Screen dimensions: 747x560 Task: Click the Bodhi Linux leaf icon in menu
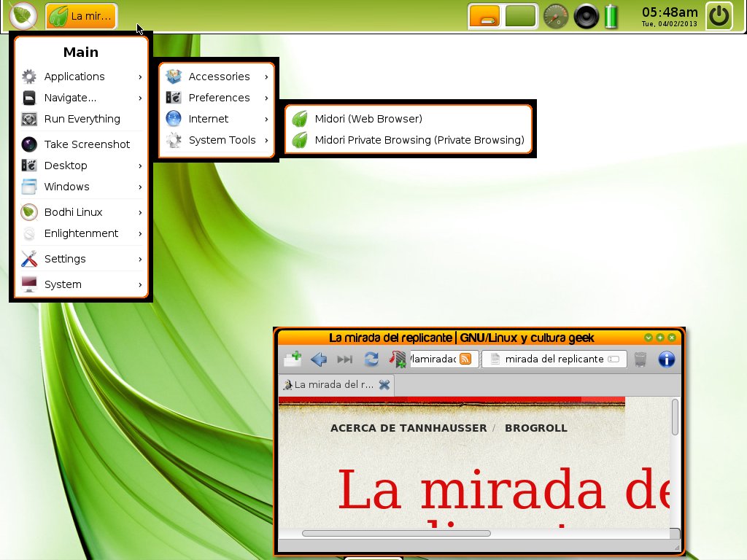(x=29, y=212)
